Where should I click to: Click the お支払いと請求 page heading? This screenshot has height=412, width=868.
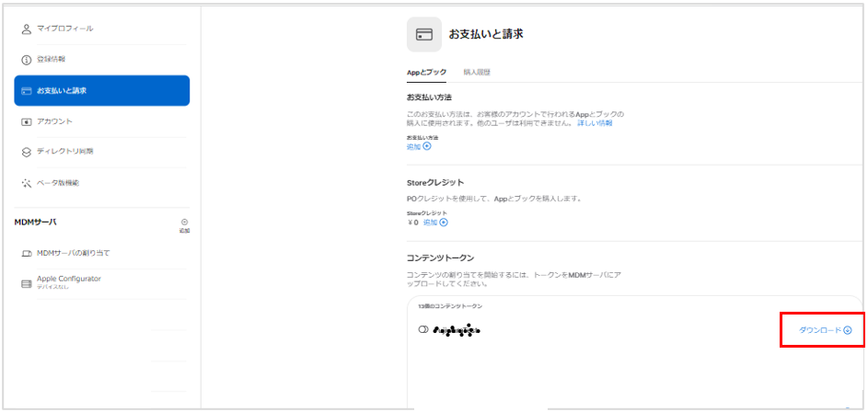(x=486, y=34)
